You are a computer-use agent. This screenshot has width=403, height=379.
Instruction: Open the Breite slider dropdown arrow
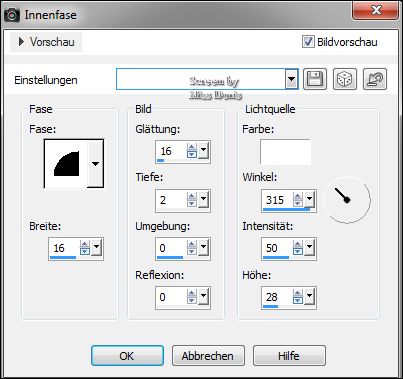pos(96,247)
